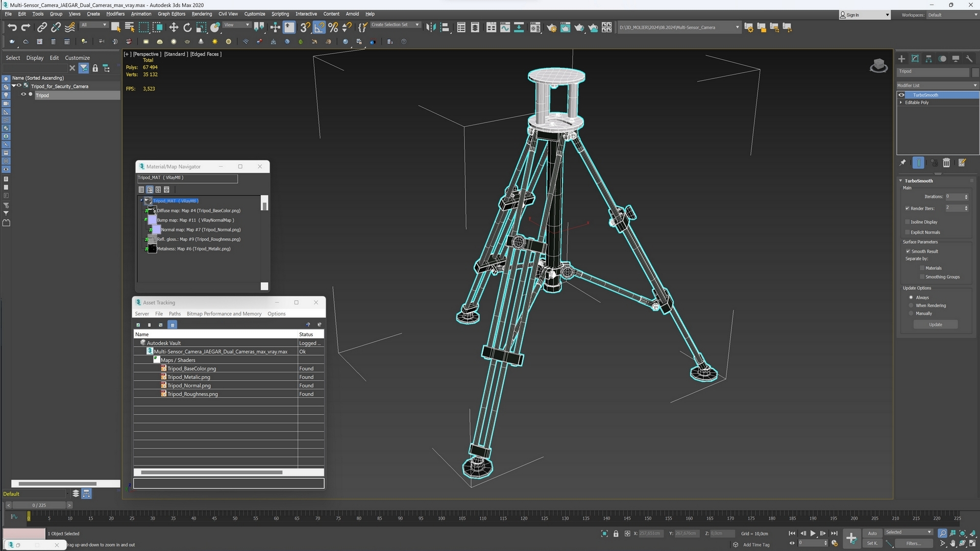Click the ViewCube home icon in viewport
The image size is (980, 551).
[878, 65]
